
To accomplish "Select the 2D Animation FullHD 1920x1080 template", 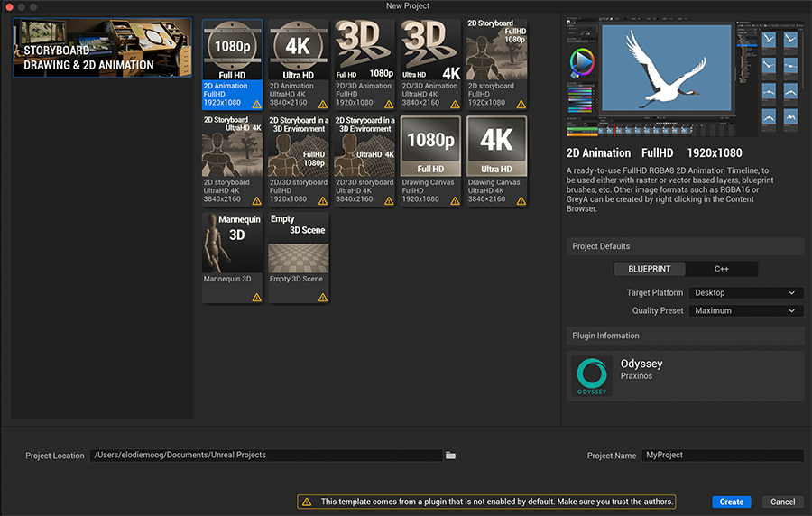I will pyautogui.click(x=233, y=65).
